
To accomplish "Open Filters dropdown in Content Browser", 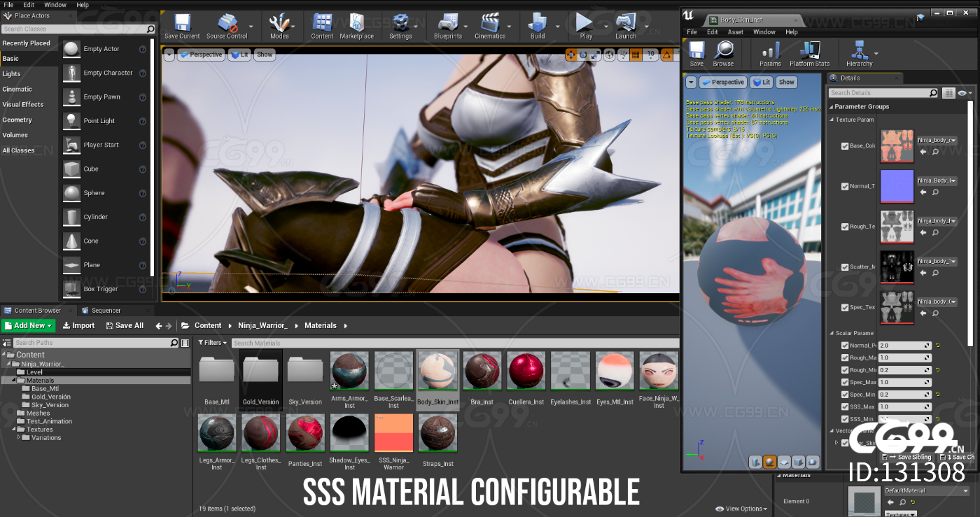I will point(213,343).
